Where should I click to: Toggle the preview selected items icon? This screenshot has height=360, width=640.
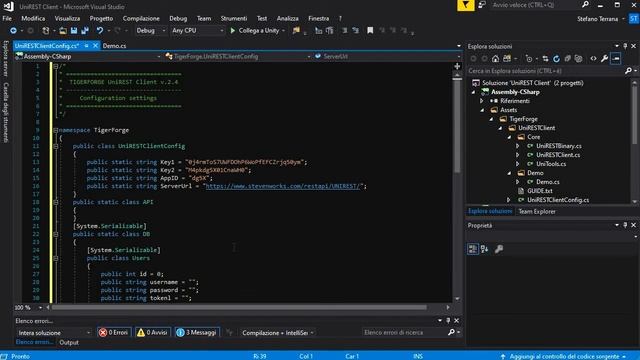pyautogui.click(x=616, y=59)
